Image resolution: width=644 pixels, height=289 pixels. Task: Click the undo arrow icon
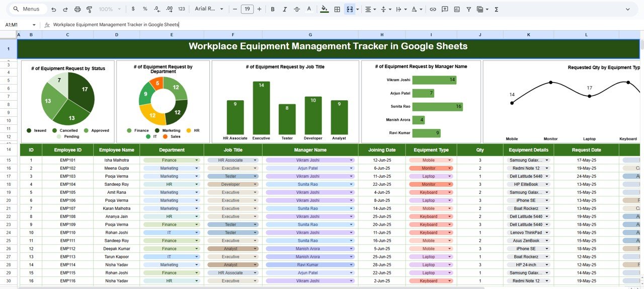[x=54, y=9]
